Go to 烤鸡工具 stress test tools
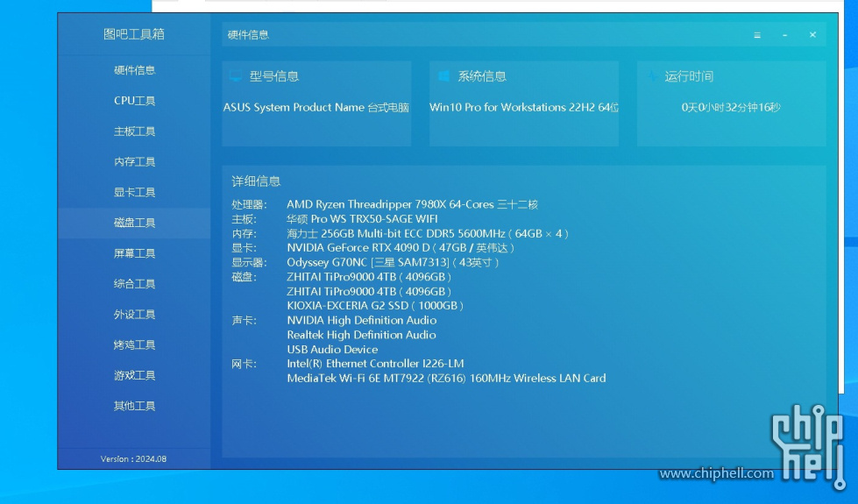The height and width of the screenshot is (504, 858). [135, 344]
